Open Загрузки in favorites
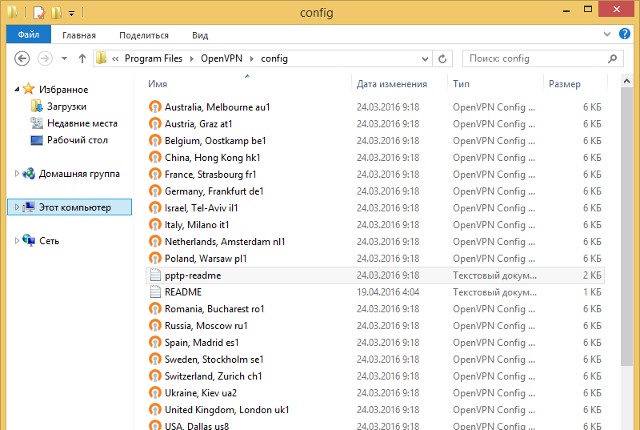640x430 pixels. click(x=67, y=106)
